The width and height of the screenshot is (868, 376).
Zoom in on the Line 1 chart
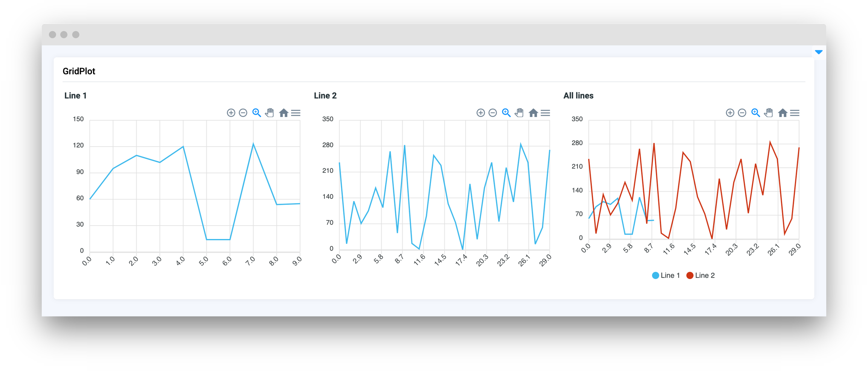pos(231,113)
